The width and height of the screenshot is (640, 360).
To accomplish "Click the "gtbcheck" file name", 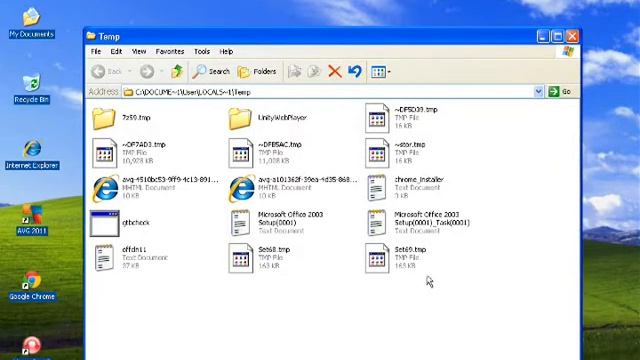I will [136, 222].
